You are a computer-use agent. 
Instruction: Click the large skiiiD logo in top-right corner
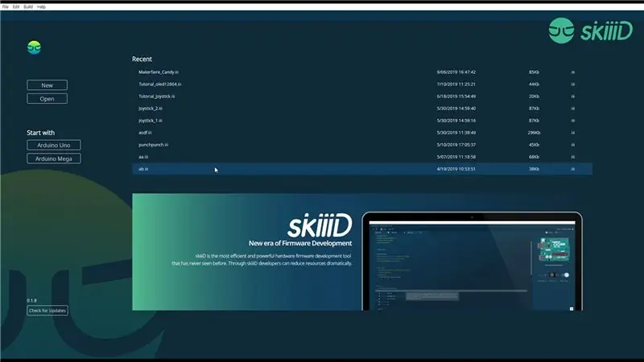coord(591,31)
